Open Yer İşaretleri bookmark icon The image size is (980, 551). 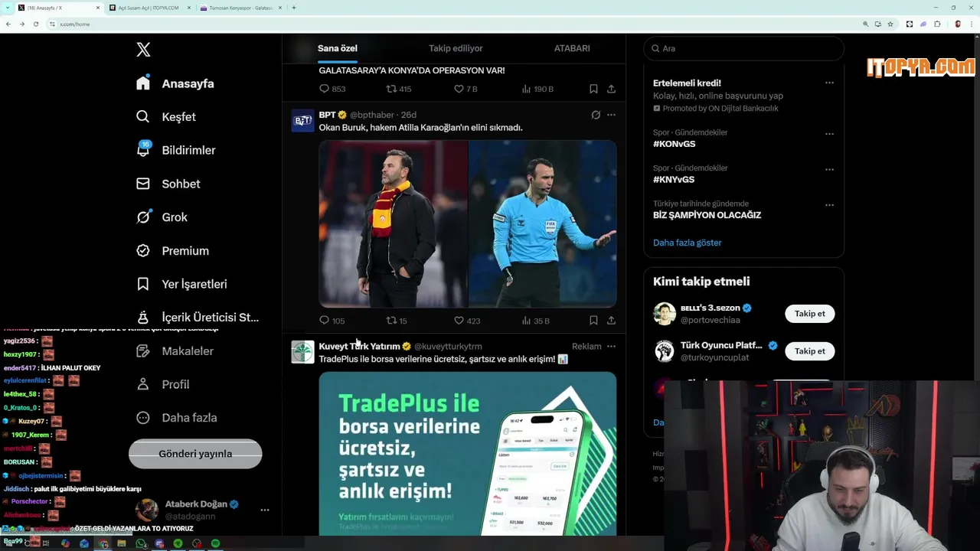(x=143, y=284)
